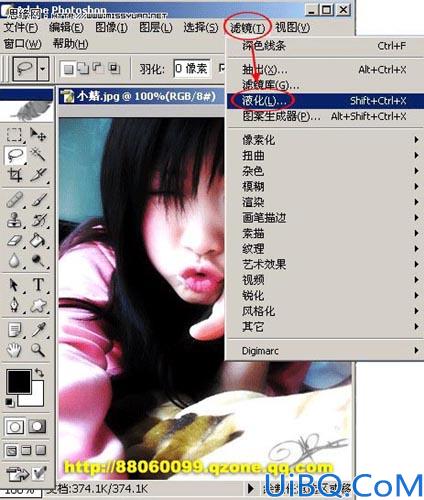Select Intersect with Selection option

pyautogui.click(x=113, y=68)
